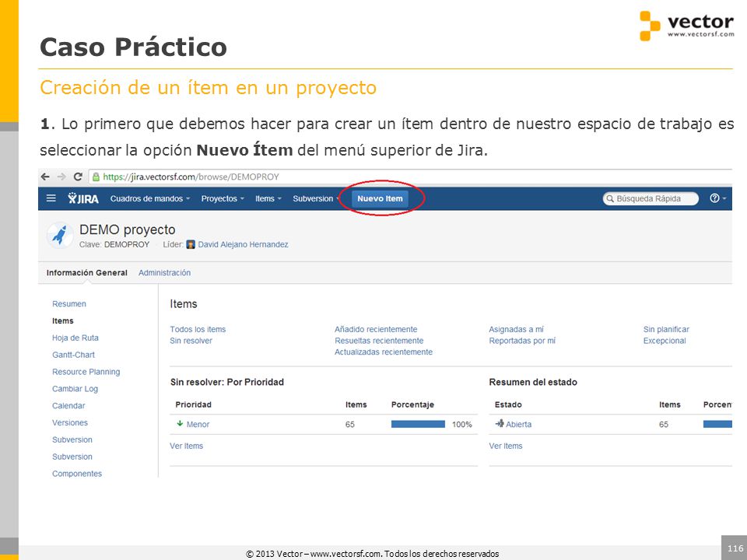Viewport: 747px width, 560px height.
Task: Click Ver Items under Por Prioridad
Action: click(186, 446)
